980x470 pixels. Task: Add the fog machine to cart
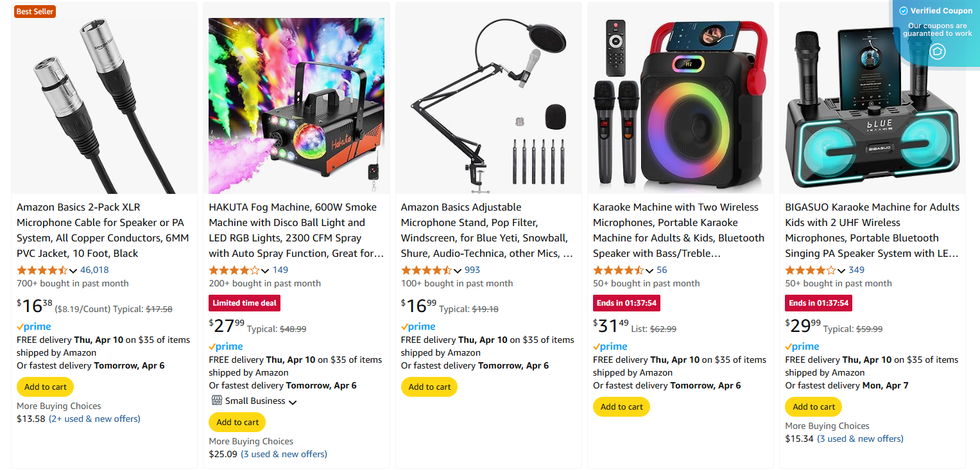tap(237, 422)
